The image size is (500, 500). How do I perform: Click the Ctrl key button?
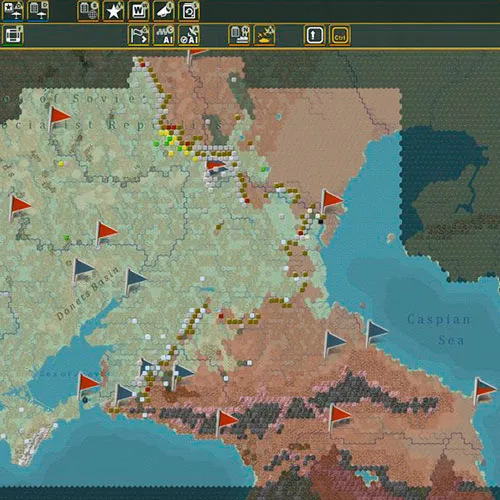[340, 35]
